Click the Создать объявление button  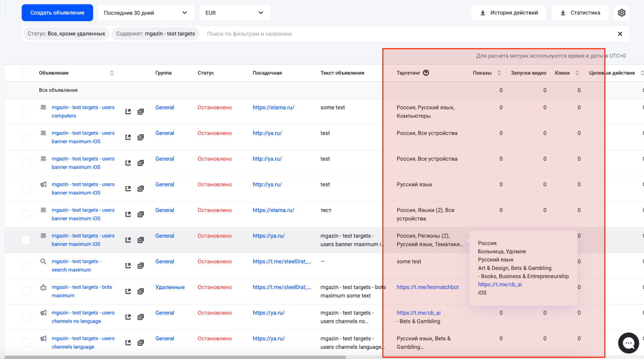(x=57, y=13)
